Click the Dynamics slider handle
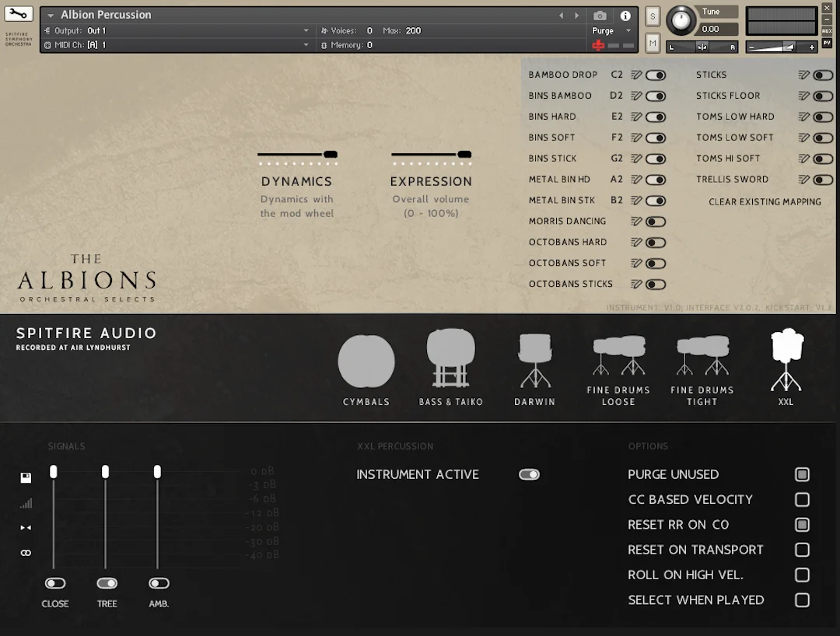The width and height of the screenshot is (840, 636). [331, 154]
